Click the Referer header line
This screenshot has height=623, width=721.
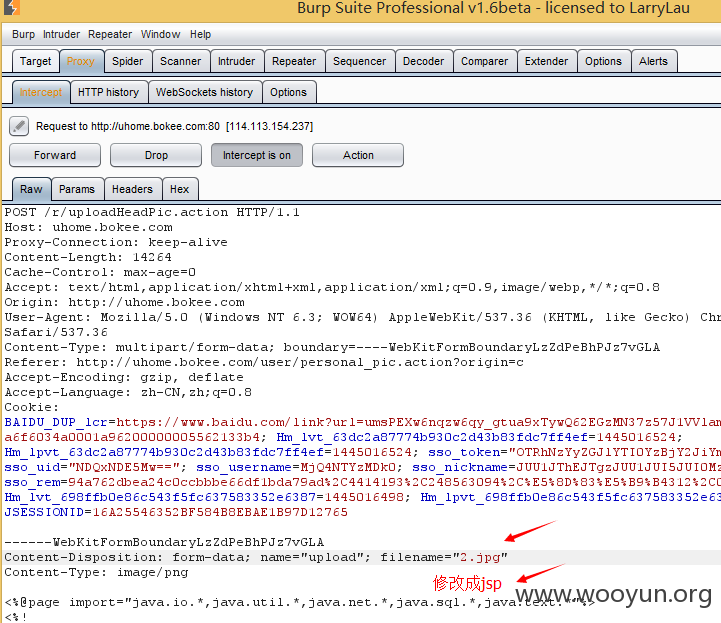tap(264, 362)
